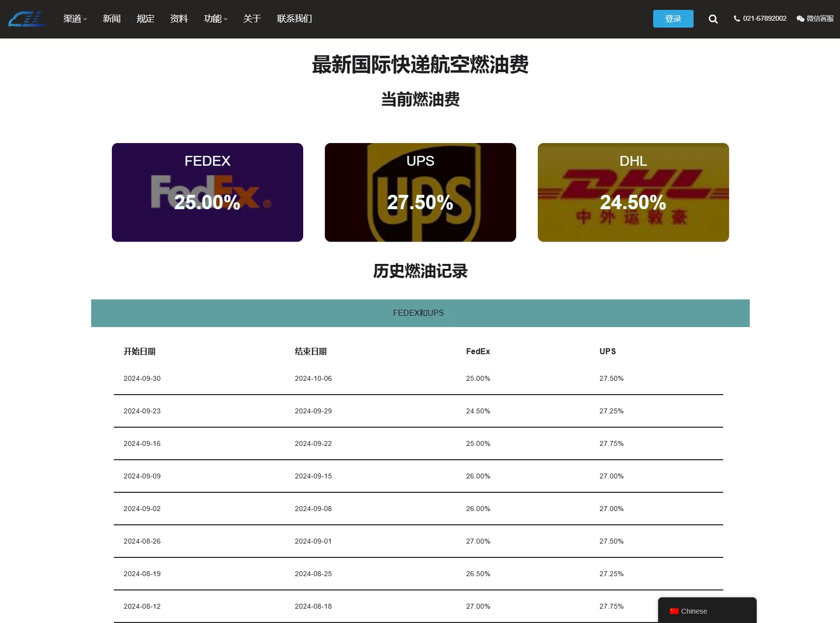Click the 结束日期 column header

[311, 351]
